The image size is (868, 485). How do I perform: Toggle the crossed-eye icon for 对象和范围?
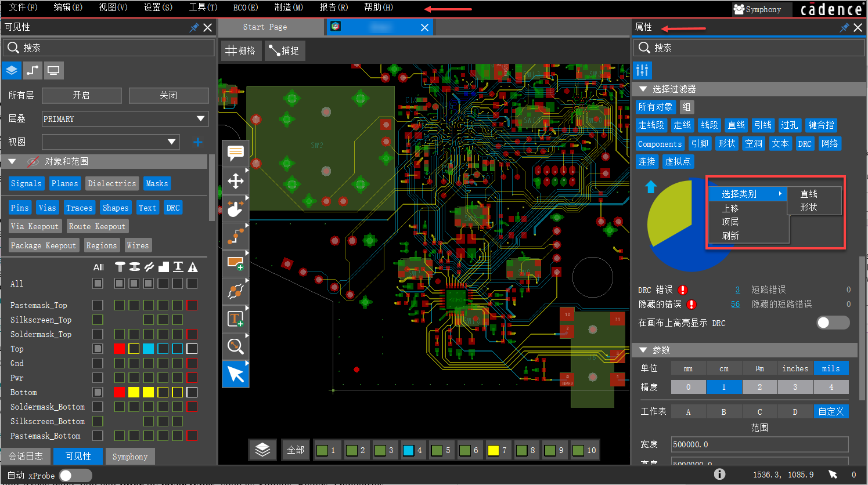tap(33, 161)
